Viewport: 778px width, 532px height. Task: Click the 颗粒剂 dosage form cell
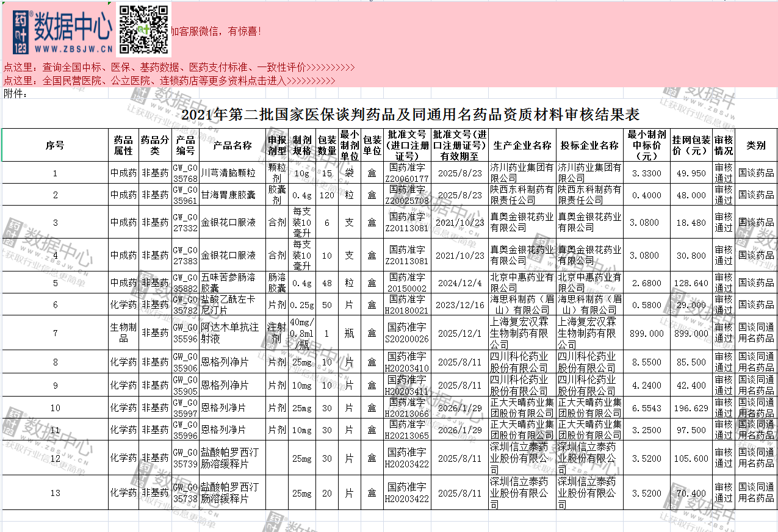277,173
